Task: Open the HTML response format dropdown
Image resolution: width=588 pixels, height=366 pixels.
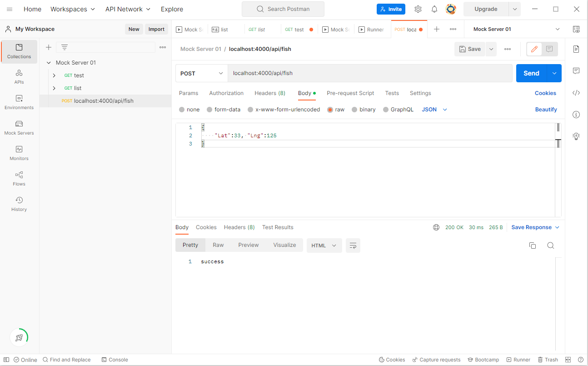Action: click(x=324, y=246)
